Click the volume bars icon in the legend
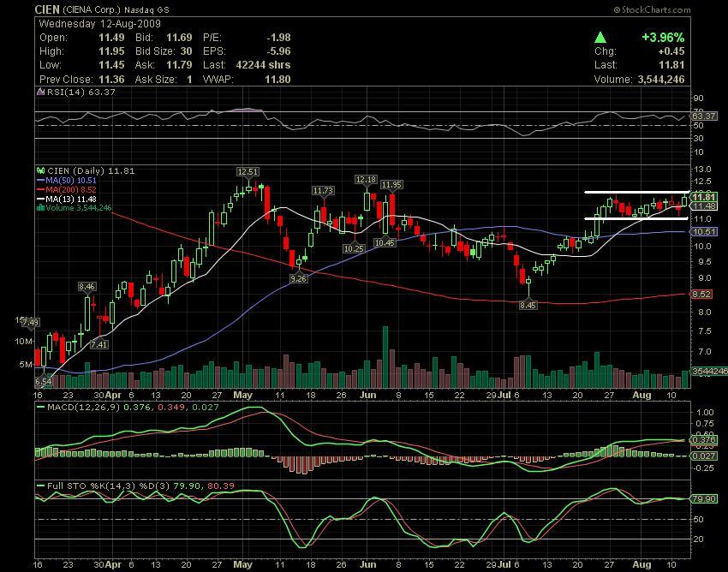This screenshot has width=728, height=572. point(40,208)
